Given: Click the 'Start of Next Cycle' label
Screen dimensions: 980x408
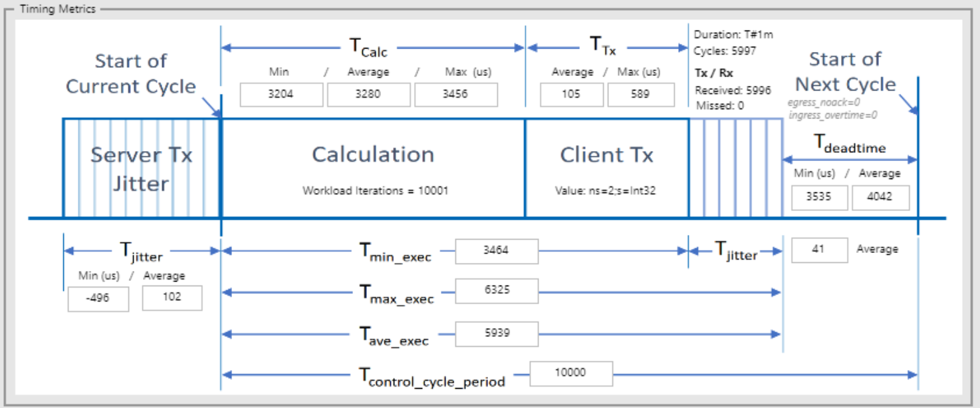Looking at the screenshot, I should click(846, 72).
